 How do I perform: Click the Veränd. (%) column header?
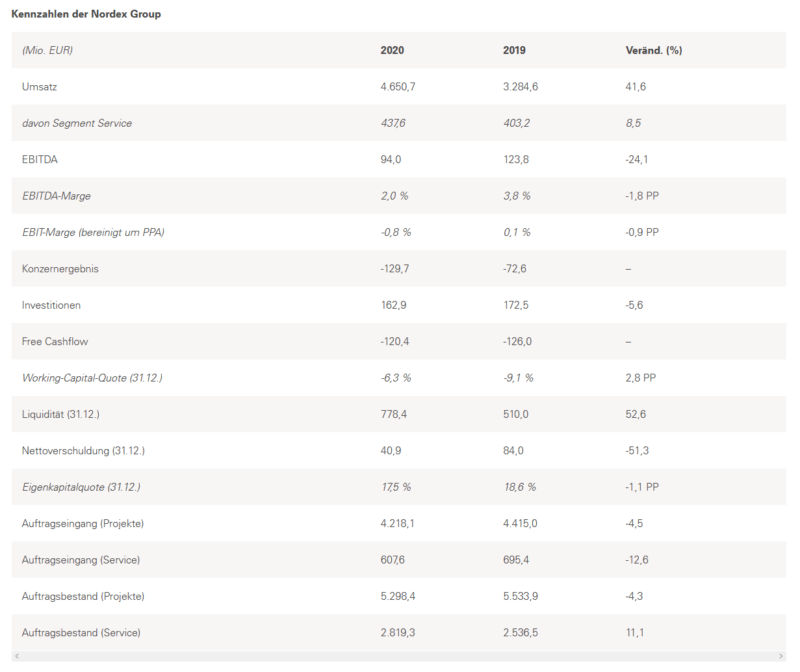click(x=653, y=50)
